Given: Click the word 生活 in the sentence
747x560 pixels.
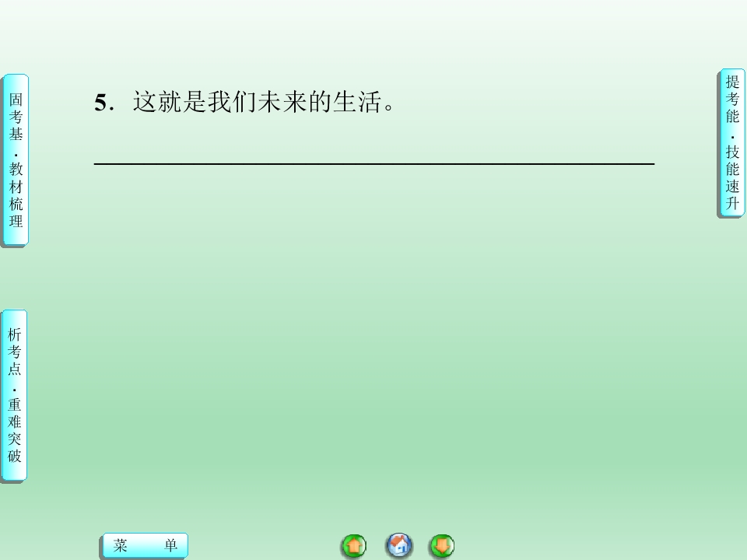Looking at the screenshot, I should (x=357, y=102).
